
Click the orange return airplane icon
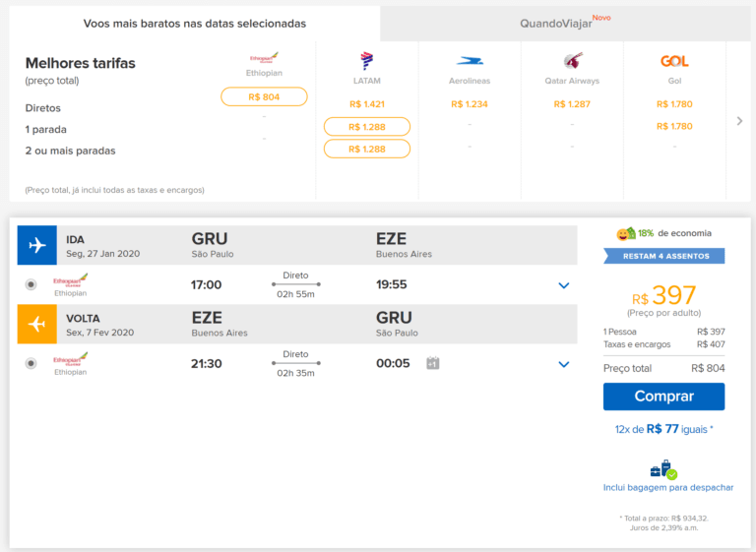(x=37, y=324)
